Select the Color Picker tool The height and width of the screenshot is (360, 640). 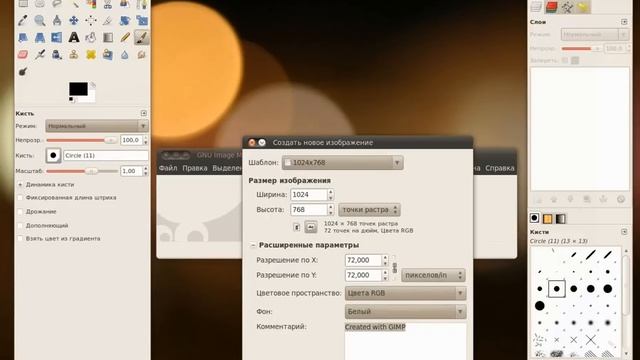[23, 20]
